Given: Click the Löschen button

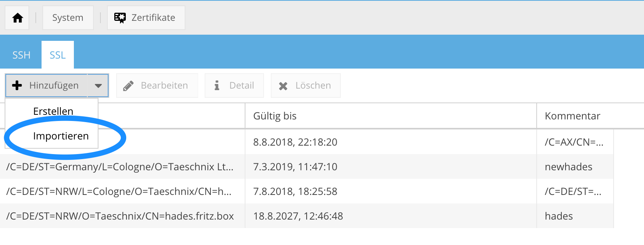Looking at the screenshot, I should (x=305, y=85).
